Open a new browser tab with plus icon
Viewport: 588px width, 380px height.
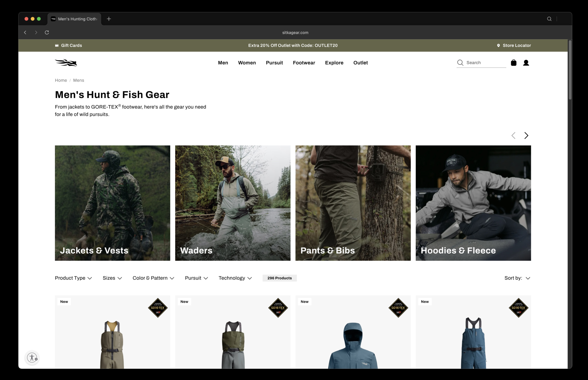(109, 19)
